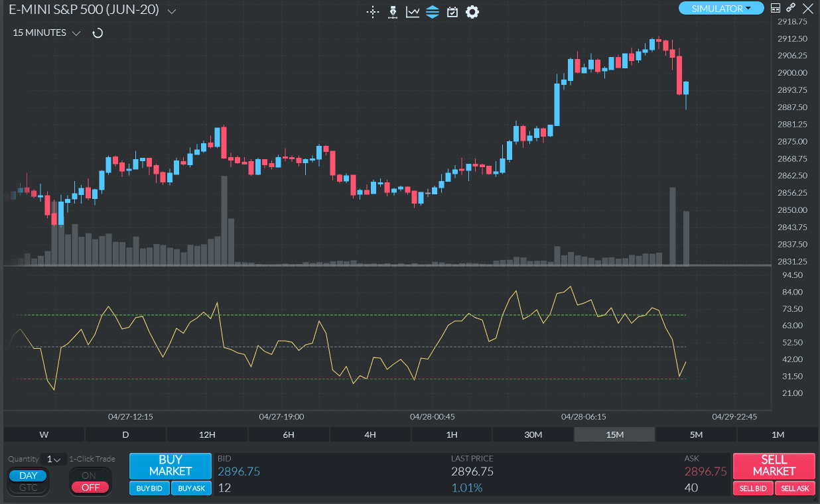Click the link charts icon
The height and width of the screenshot is (504, 820).
tap(791, 8)
